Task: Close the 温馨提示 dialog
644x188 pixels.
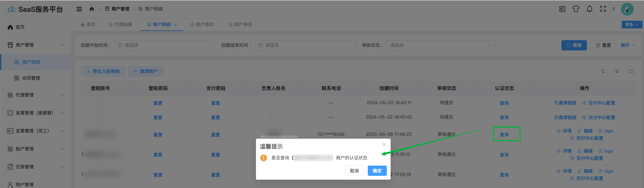Action: click(x=384, y=145)
